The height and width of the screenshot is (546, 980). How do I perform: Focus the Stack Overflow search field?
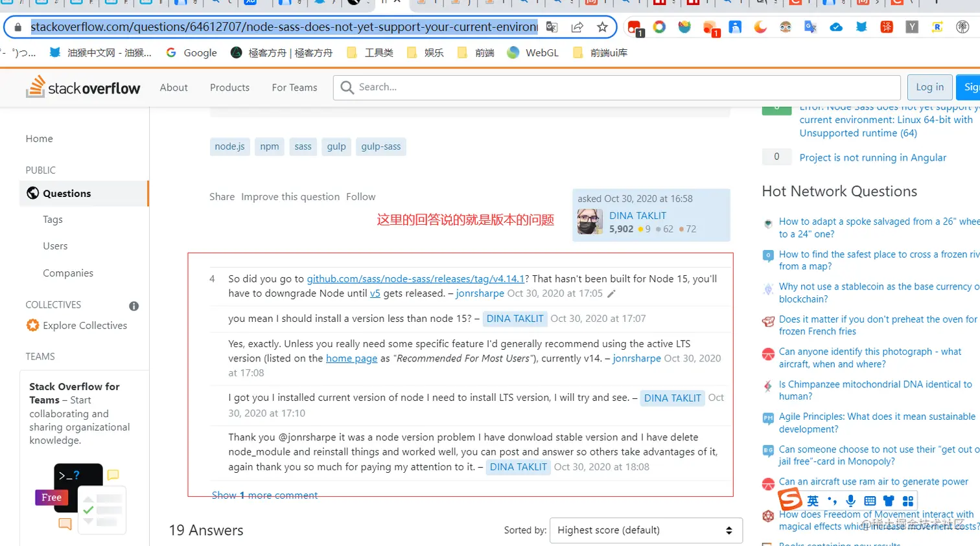(x=617, y=87)
